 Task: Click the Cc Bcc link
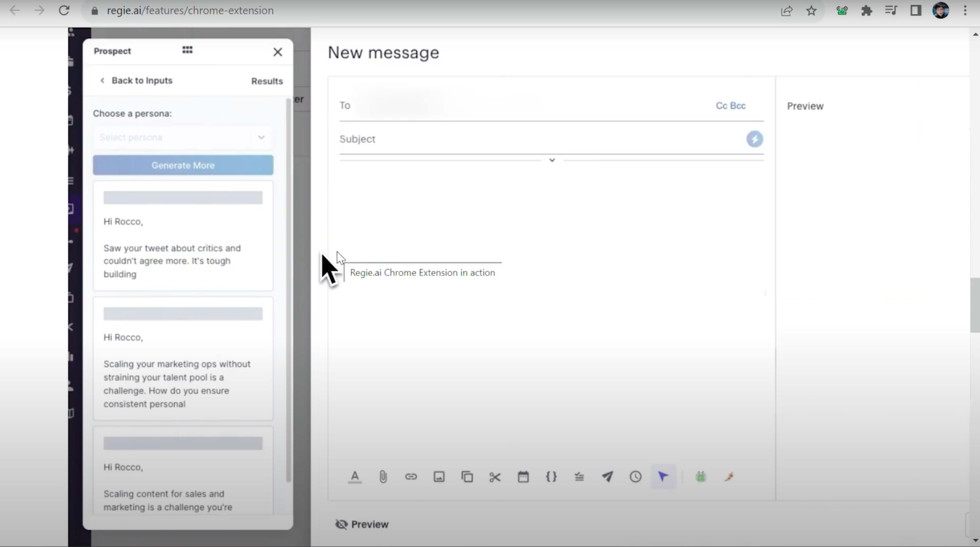tap(730, 106)
